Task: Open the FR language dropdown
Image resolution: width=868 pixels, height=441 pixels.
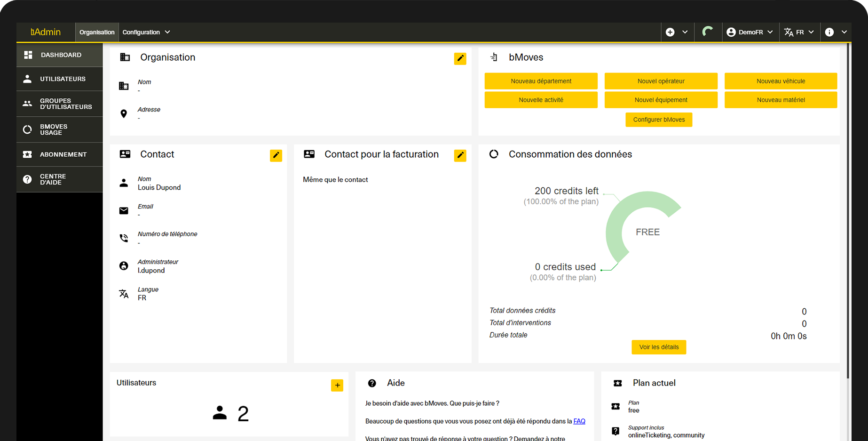Action: pos(798,32)
